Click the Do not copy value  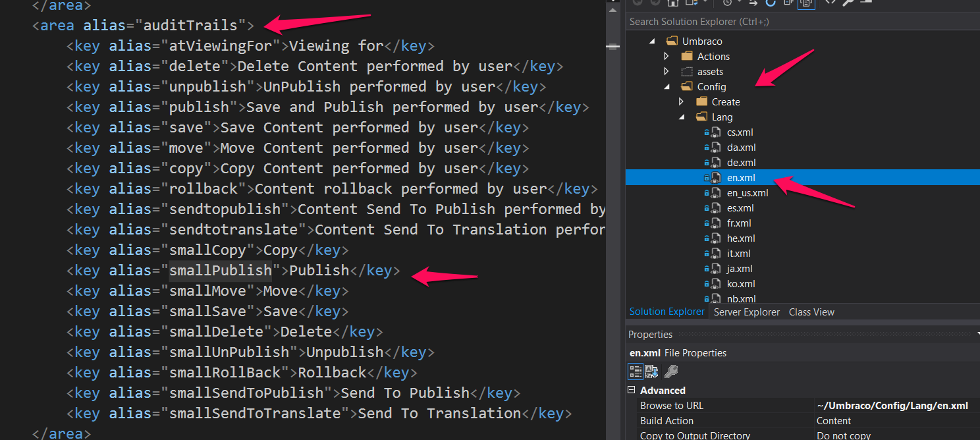click(x=844, y=435)
